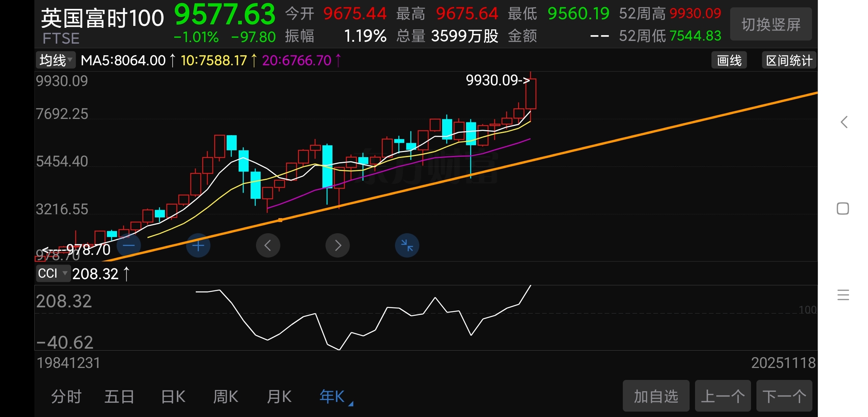Viewport: 868px width, 417px height.
Task: Switch to portrait screen (切换竖屏)
Action: tap(771, 25)
